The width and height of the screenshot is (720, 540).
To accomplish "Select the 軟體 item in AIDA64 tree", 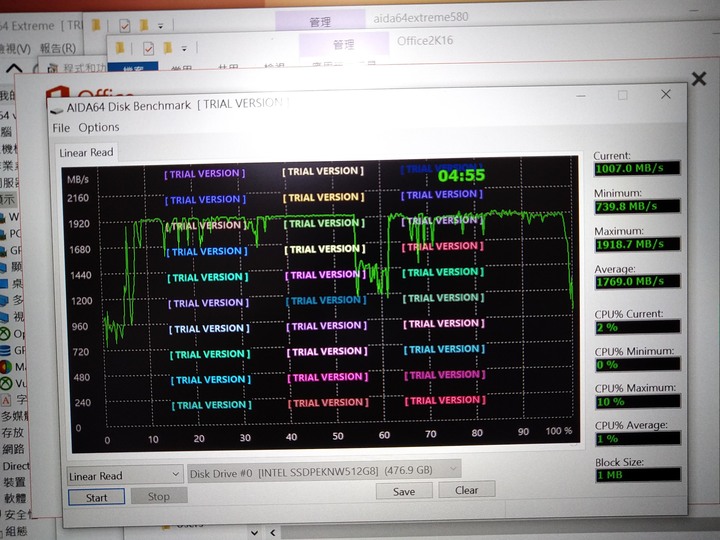I will [15, 498].
